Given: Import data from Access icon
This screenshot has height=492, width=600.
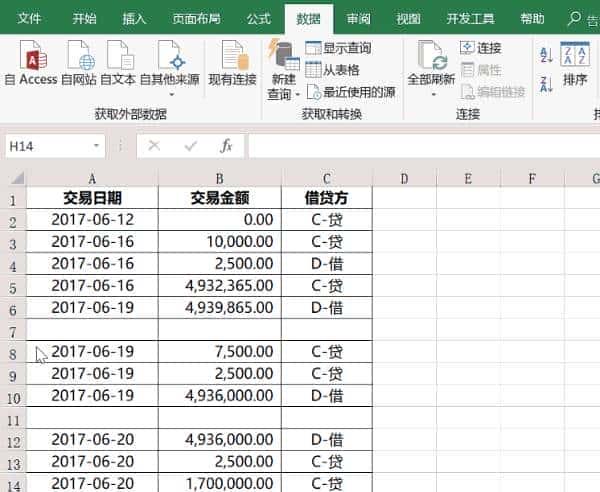Looking at the screenshot, I should [x=34, y=55].
